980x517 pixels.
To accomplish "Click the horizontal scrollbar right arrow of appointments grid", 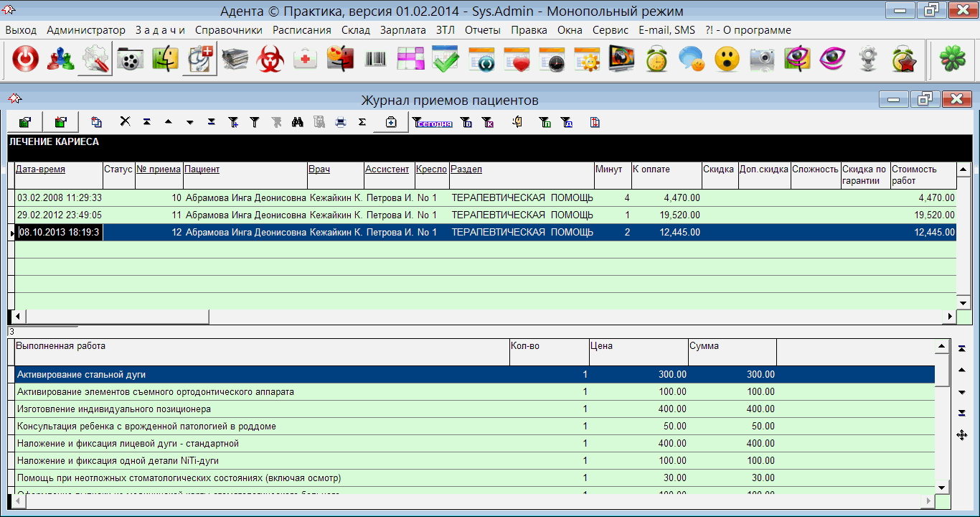I will point(950,317).
